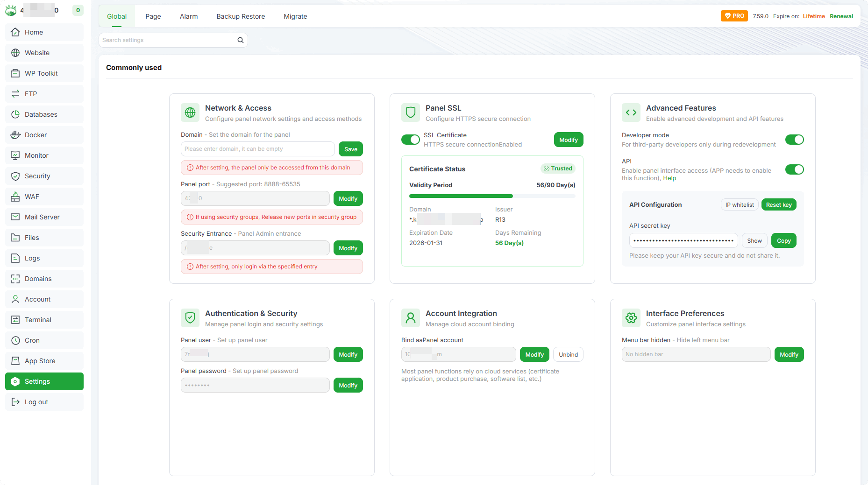This screenshot has height=485, width=868.
Task: Click the Renewal link
Action: point(841,16)
